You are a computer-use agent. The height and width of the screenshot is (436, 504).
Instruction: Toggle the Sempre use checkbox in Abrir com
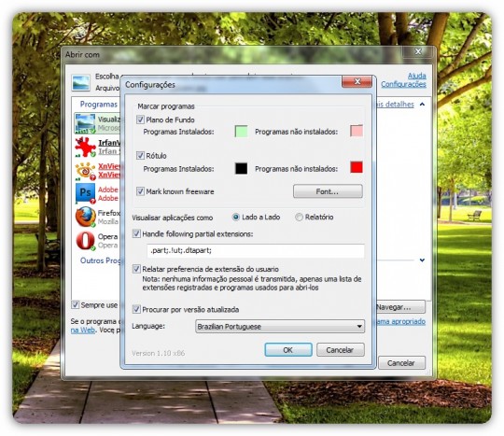pyautogui.click(x=75, y=304)
